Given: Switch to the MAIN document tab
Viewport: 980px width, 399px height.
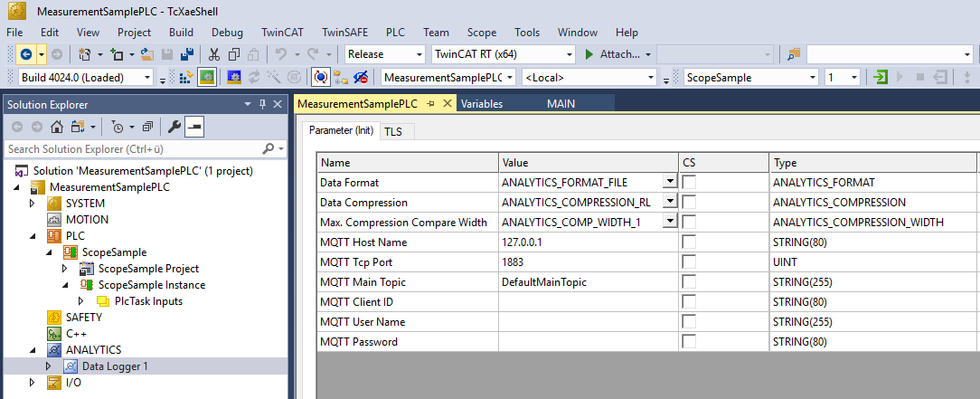Looking at the screenshot, I should (561, 104).
